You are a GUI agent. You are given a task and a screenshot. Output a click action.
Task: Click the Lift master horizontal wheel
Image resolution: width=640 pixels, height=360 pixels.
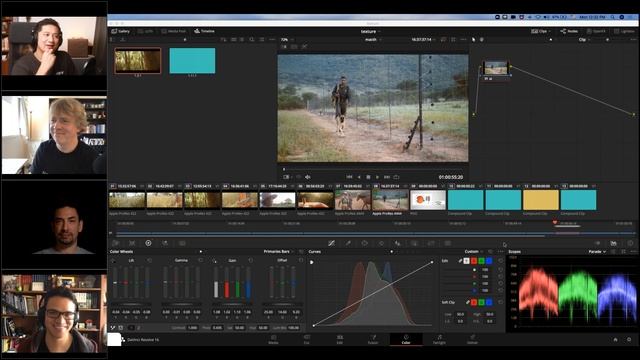coord(131,304)
